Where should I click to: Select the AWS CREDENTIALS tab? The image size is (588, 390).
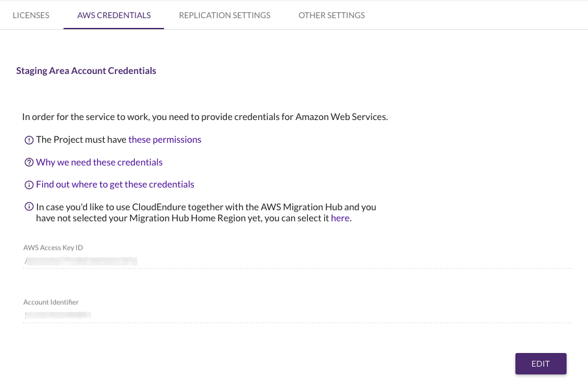[113, 15]
